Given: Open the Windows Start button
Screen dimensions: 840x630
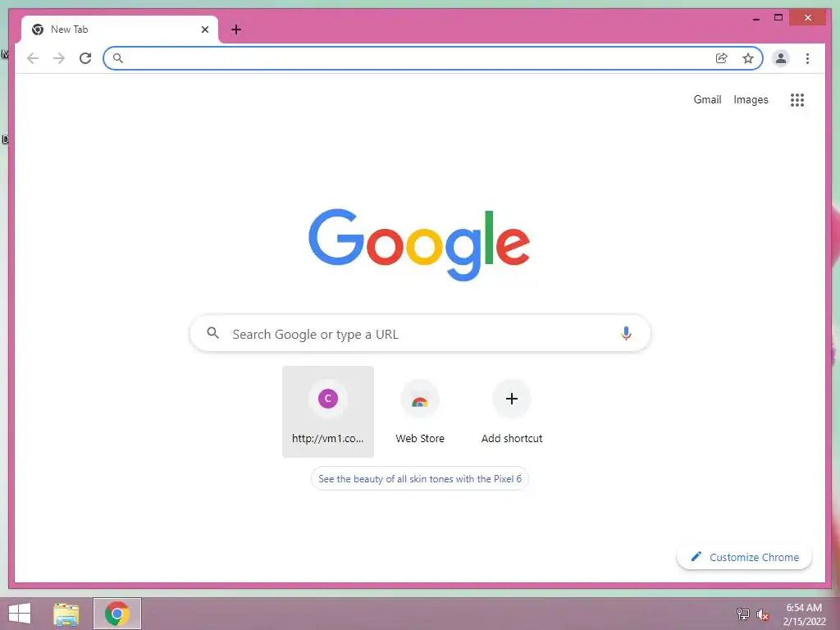Looking at the screenshot, I should tap(20, 614).
